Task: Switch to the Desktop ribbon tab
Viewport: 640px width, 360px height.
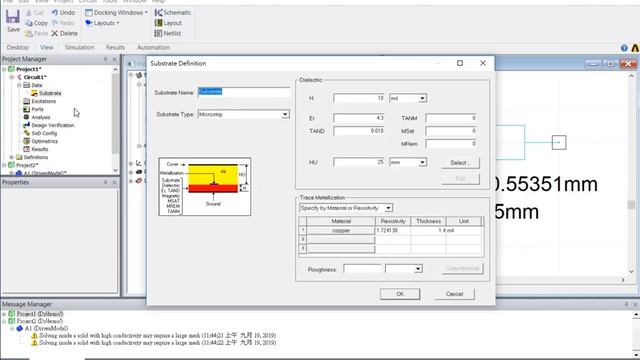Action: pyautogui.click(x=18, y=47)
